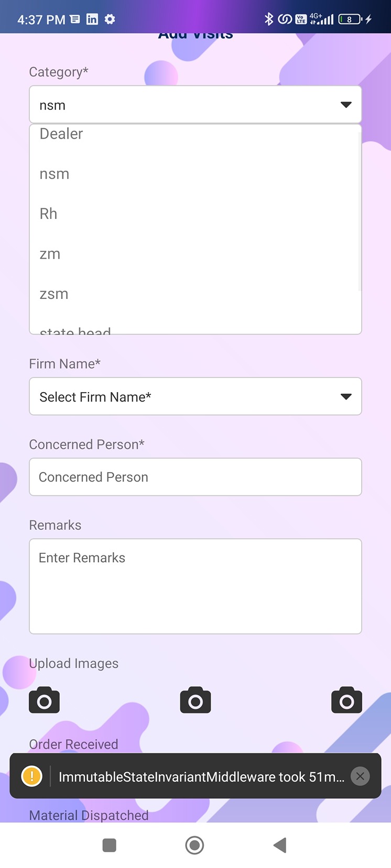The width and height of the screenshot is (391, 868).
Task: Click into the Enter Remarks text area
Action: (195, 586)
